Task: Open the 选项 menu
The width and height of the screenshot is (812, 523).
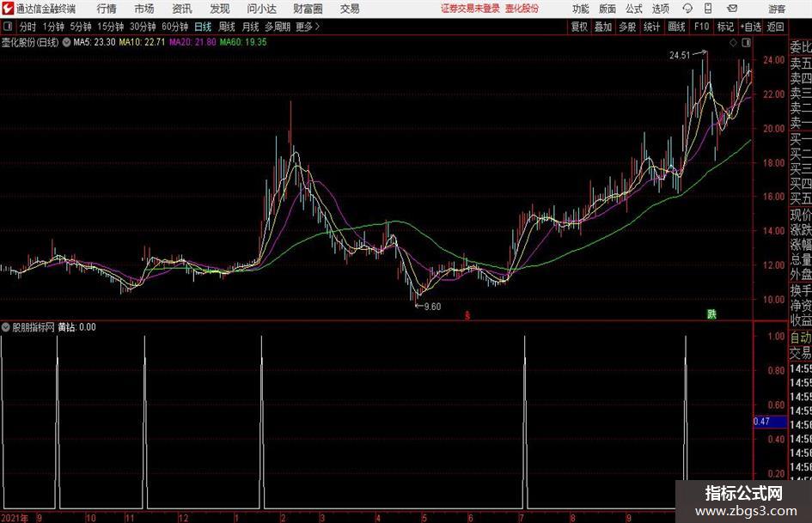Action: (x=660, y=9)
